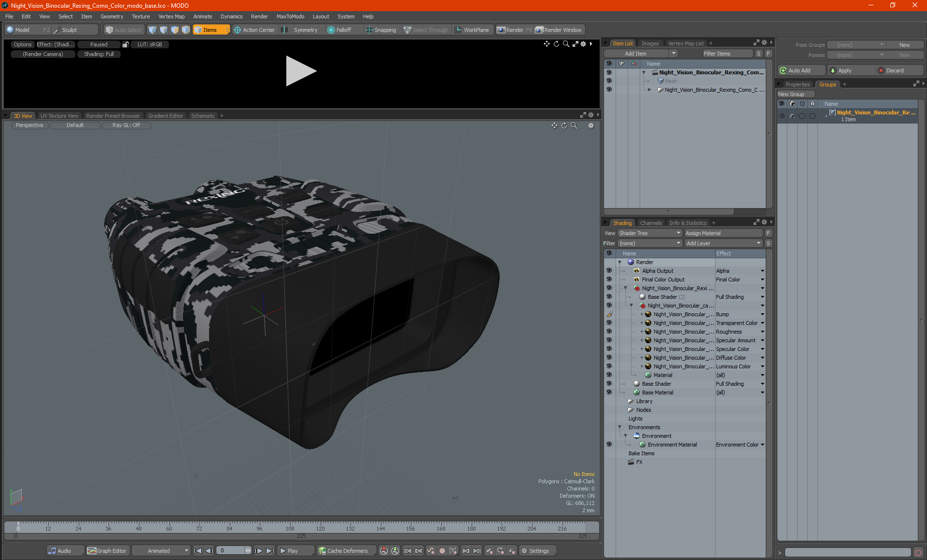Expand the Night_Vision_Binocular_Rexing_Como_C group item
This screenshot has height=560, width=927.
tap(650, 90)
